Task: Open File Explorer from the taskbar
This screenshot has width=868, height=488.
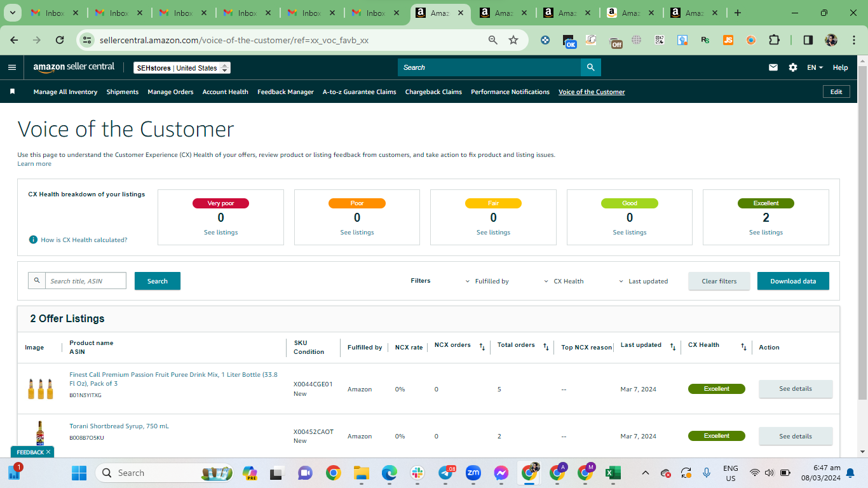Action: pyautogui.click(x=362, y=473)
